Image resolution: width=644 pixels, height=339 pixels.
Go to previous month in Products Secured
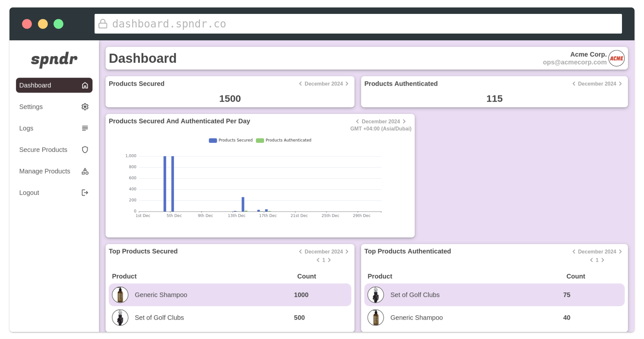300,84
